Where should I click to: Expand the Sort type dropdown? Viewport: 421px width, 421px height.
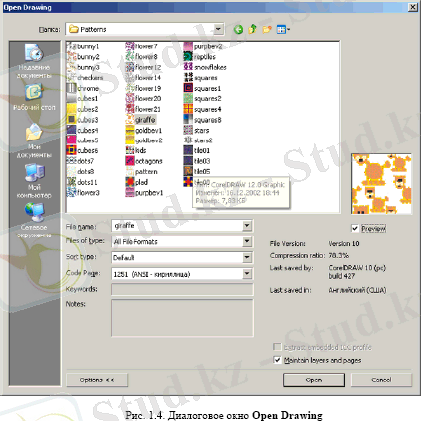point(247,257)
